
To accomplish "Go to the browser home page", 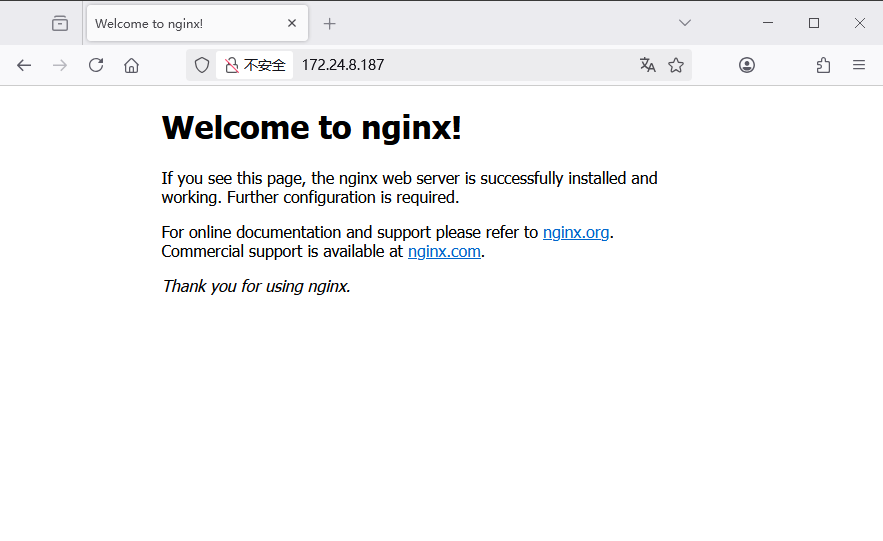I will coord(131,65).
